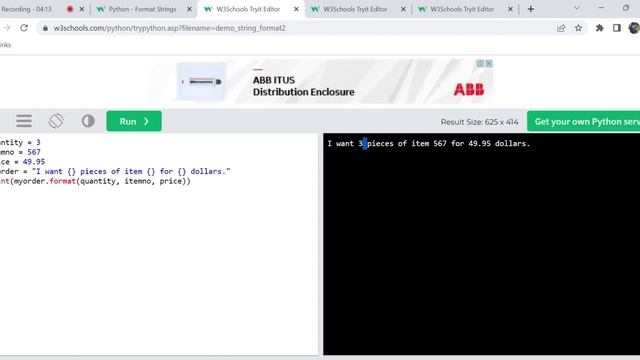Viewport: 640px width, 360px height.
Task: Click the value 49.95 in the code editor
Action: click(x=34, y=162)
